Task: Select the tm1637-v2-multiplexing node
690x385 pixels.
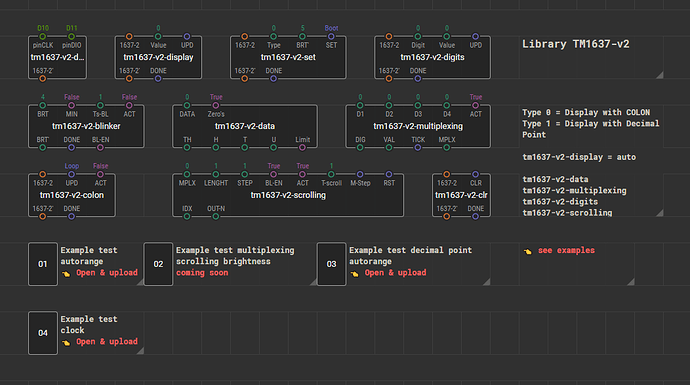Action: tap(418, 126)
